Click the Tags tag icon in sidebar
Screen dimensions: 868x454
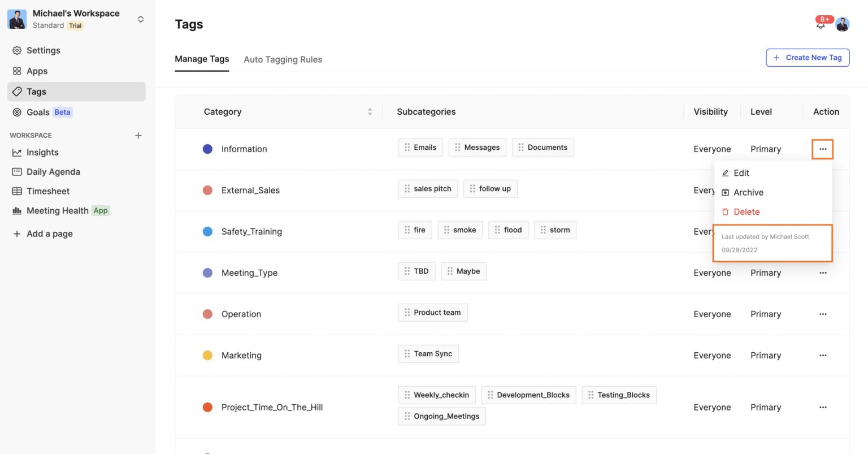tap(17, 92)
